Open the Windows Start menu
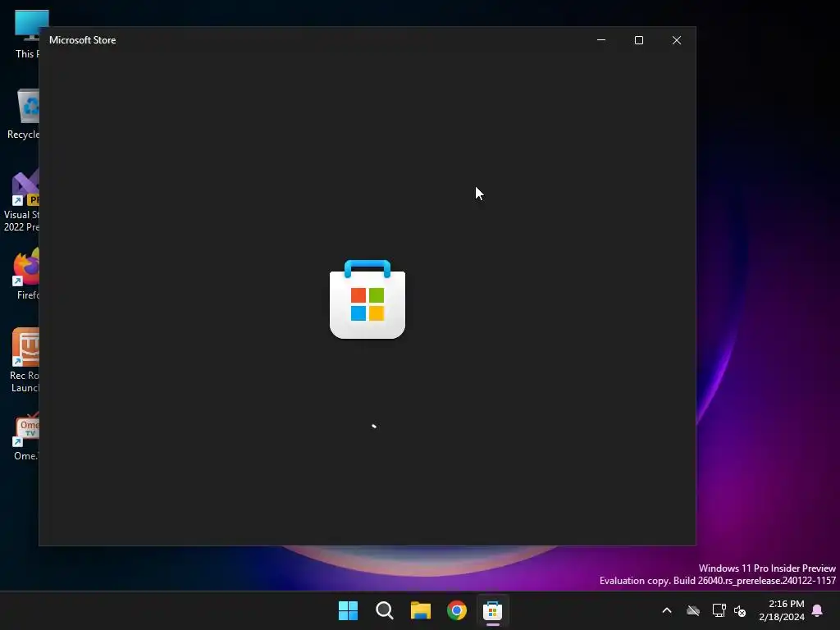Viewport: 840px width, 630px height. point(348,610)
